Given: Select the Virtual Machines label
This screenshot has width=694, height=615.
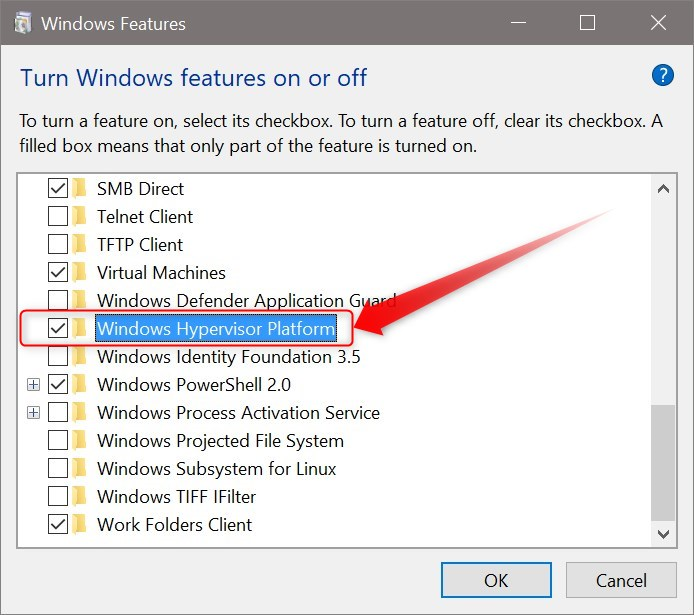Looking at the screenshot, I should 161,273.
